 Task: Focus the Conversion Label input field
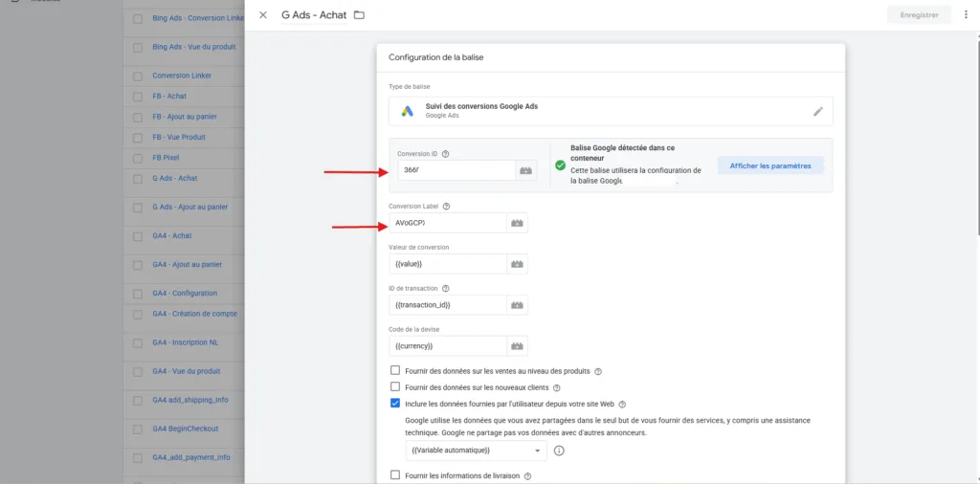448,223
